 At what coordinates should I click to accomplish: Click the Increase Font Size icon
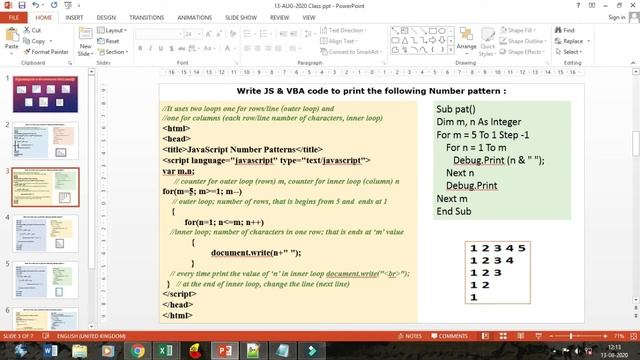209,34
